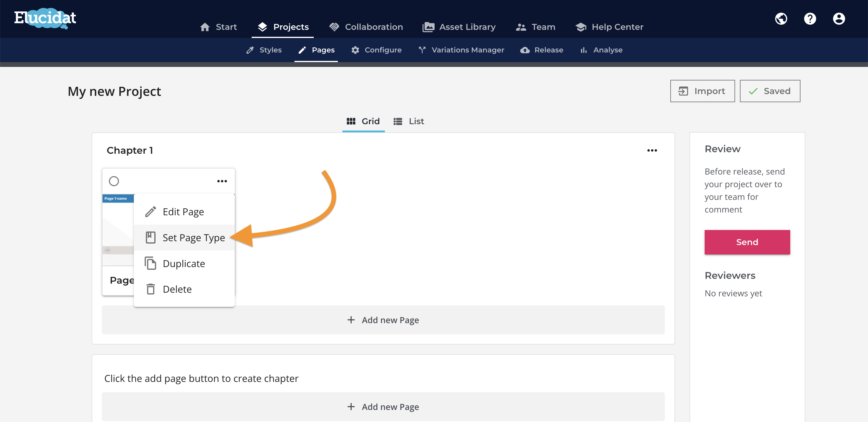Open the Analyse section
Image resolution: width=868 pixels, height=422 pixels.
pos(601,50)
